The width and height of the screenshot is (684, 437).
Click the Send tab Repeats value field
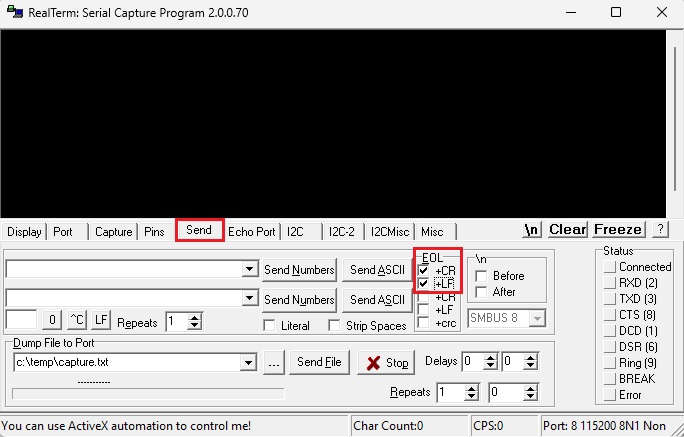click(x=177, y=322)
